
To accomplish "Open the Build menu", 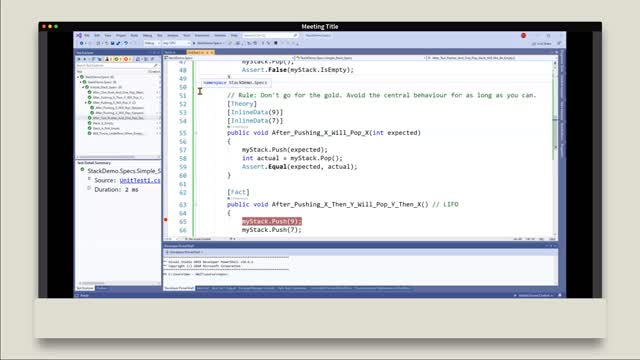I will [x=134, y=36].
